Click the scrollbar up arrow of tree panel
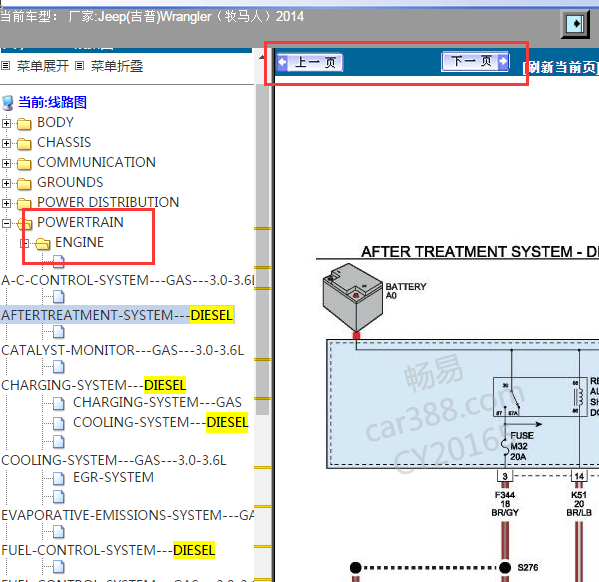 [262, 57]
